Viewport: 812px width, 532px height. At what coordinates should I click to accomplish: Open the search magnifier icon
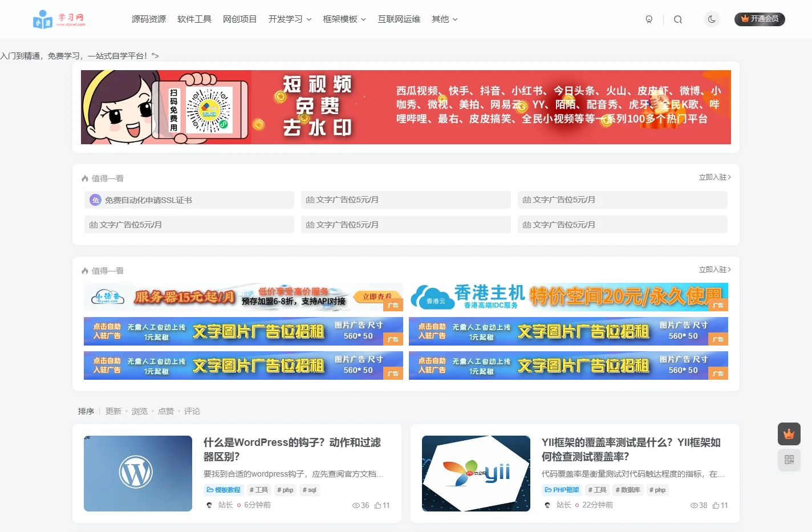coord(678,19)
